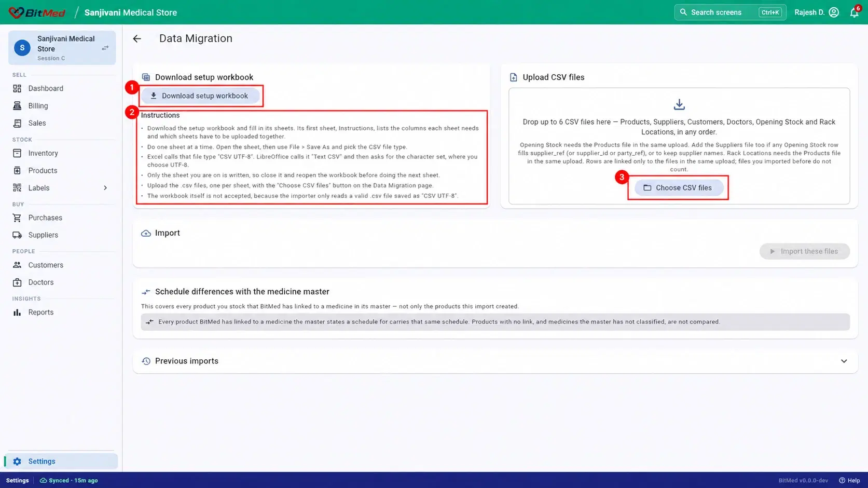Click the Synced cloud status icon
The width and height of the screenshot is (868, 488).
coord(43,480)
